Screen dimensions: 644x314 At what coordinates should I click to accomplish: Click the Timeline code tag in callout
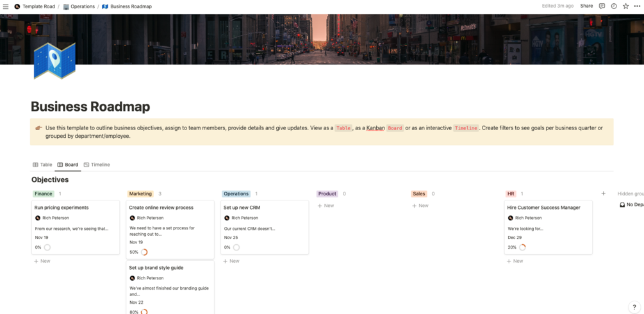coord(466,128)
